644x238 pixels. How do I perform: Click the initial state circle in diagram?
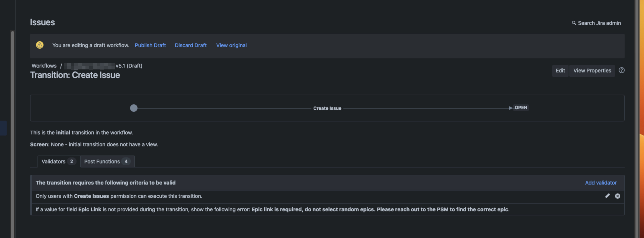[134, 108]
